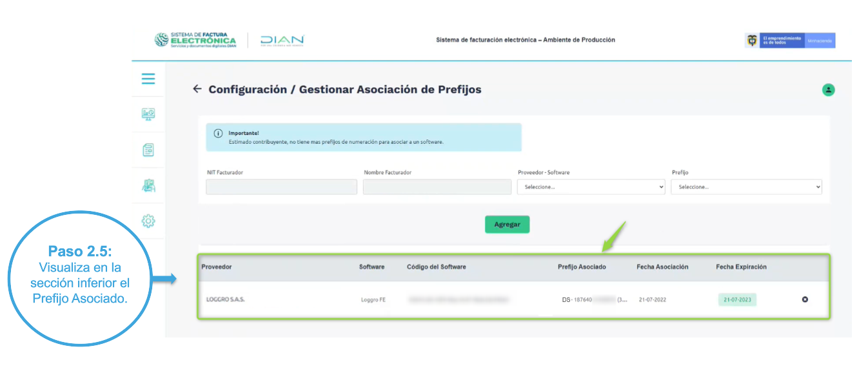Click the Prefijo Asociado column header
The image size is (868, 371).
[x=582, y=267]
